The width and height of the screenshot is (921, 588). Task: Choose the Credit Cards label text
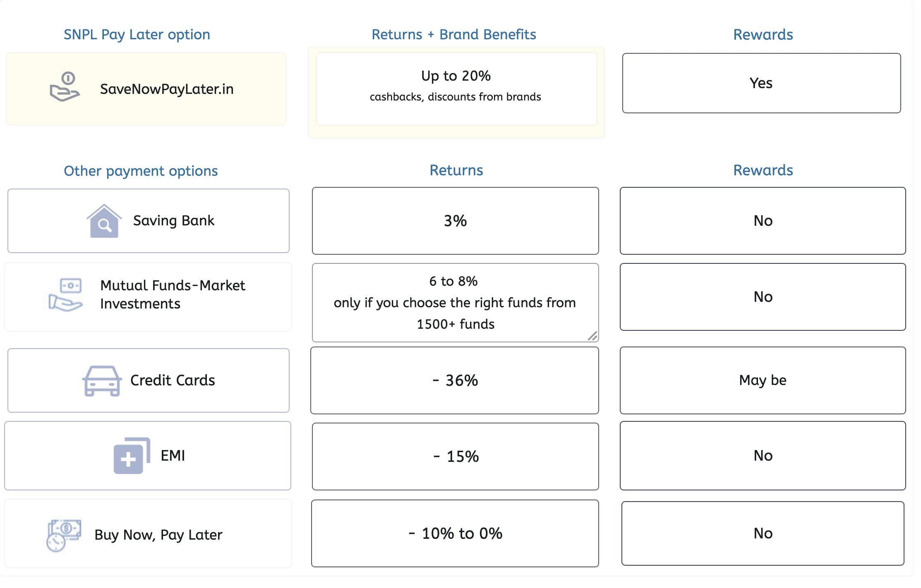tap(173, 380)
